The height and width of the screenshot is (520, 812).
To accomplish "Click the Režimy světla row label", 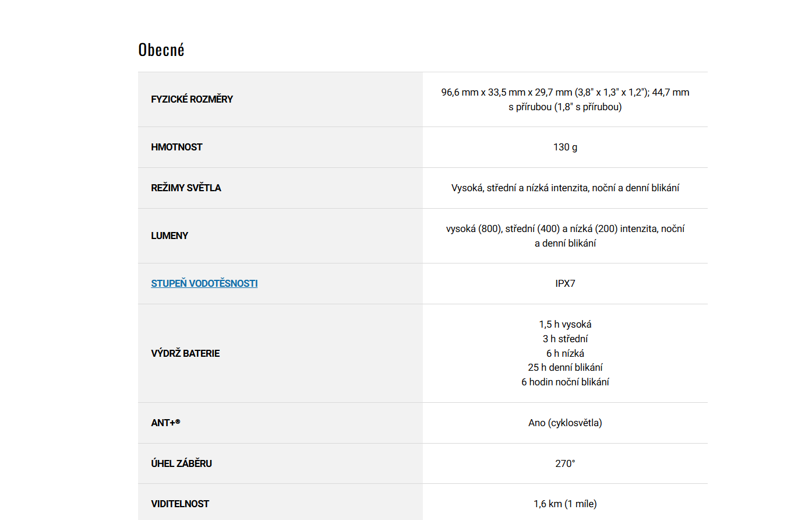I will pos(186,188).
